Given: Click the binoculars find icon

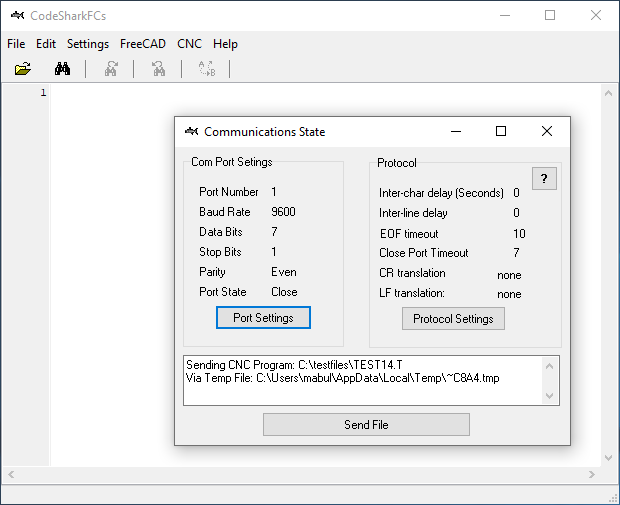Looking at the screenshot, I should click(62, 69).
